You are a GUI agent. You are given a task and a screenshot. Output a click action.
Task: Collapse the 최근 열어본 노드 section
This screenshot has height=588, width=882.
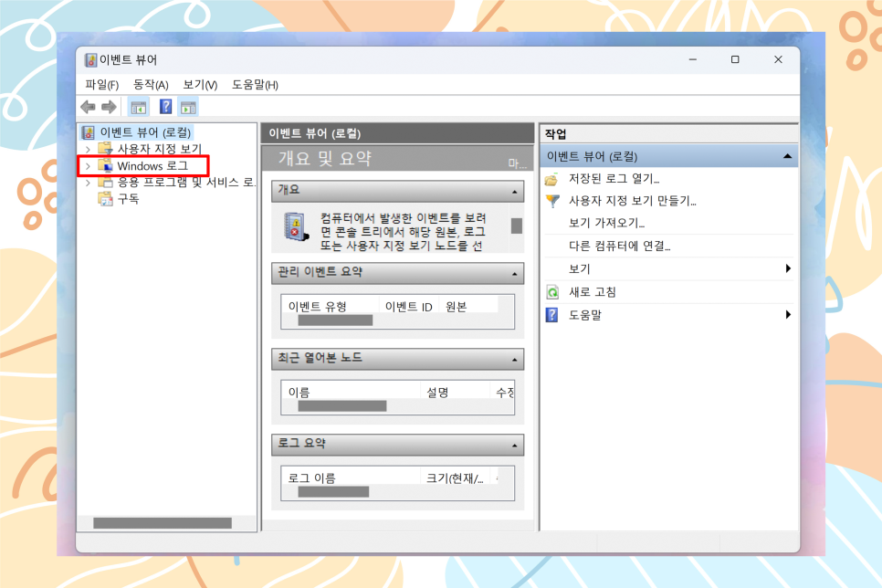pyautogui.click(x=515, y=360)
